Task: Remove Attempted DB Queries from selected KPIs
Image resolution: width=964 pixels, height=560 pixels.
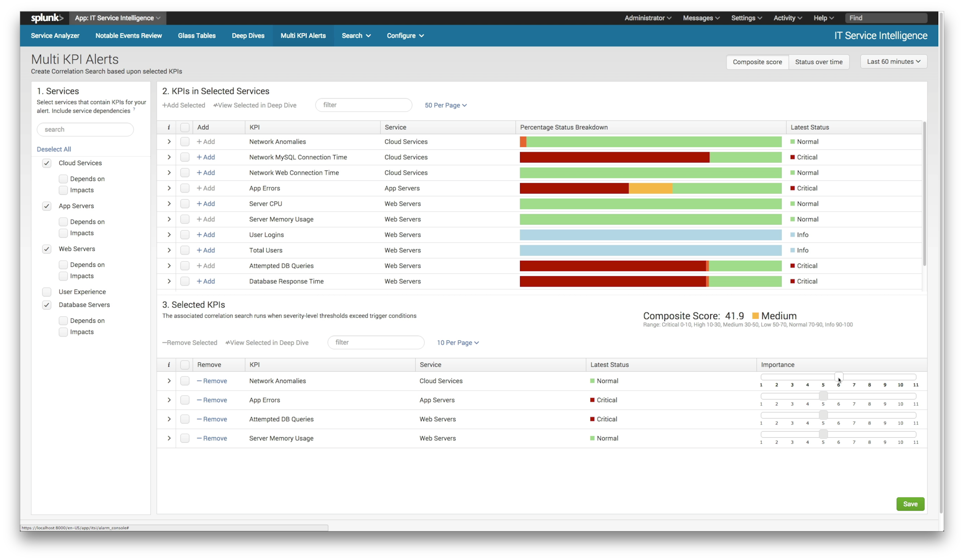Action: 212,419
